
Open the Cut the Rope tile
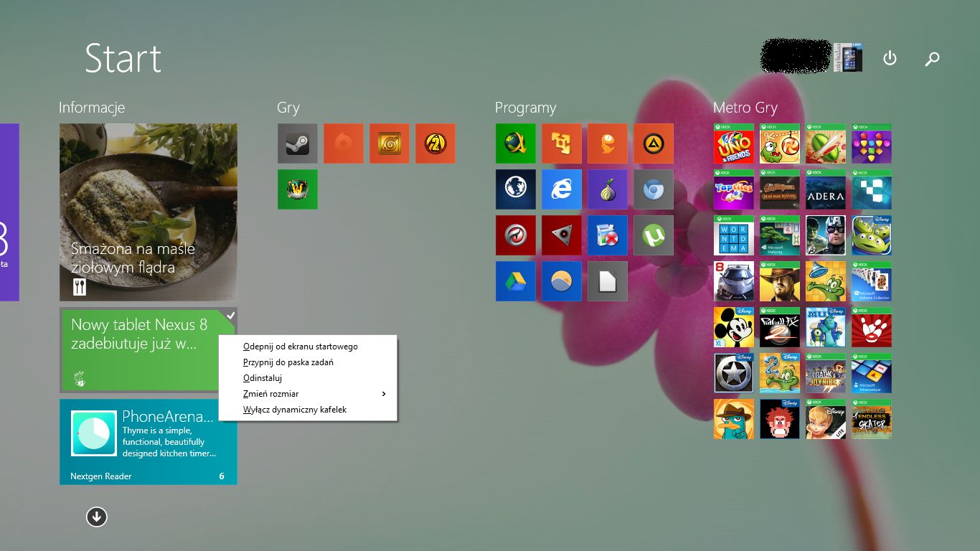coord(780,143)
